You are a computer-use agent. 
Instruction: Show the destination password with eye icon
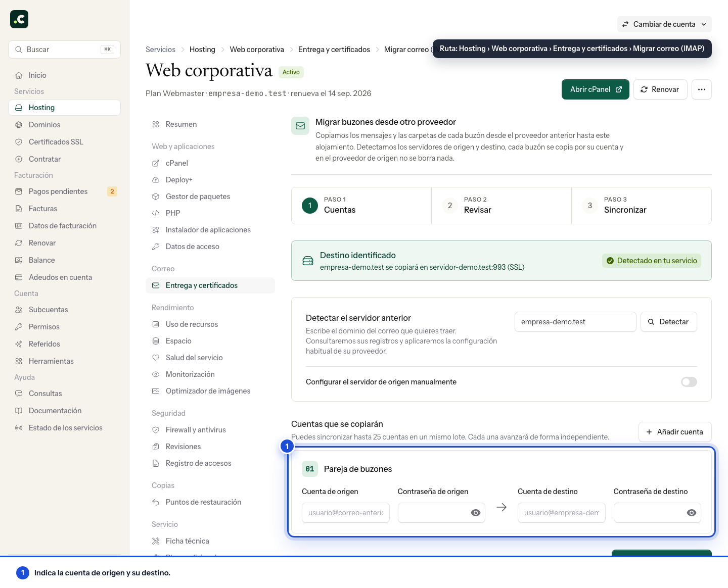(x=692, y=513)
